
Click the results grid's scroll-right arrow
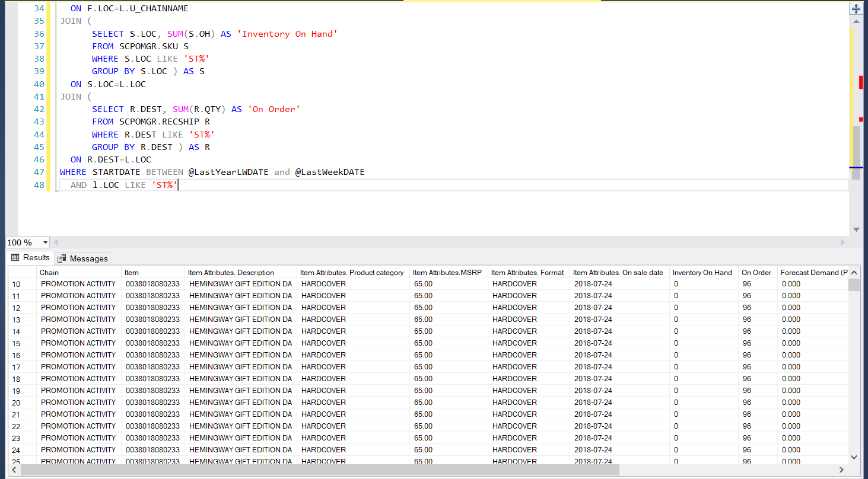pyautogui.click(x=842, y=470)
